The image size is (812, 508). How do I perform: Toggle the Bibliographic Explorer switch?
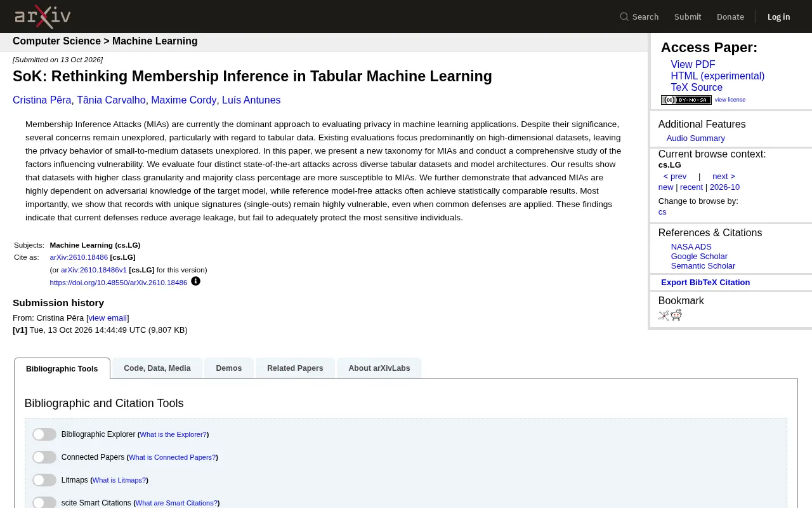44,434
